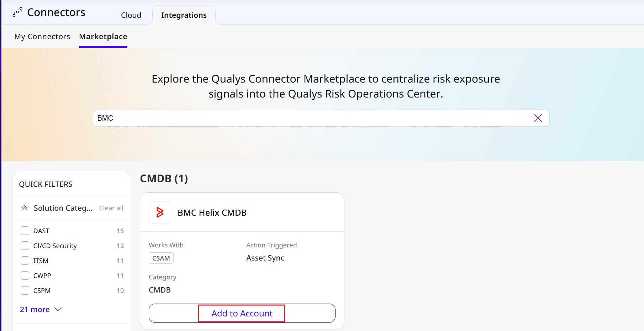This screenshot has height=331, width=644.
Task: Click the CSAM tag on connector card
Action: click(161, 258)
